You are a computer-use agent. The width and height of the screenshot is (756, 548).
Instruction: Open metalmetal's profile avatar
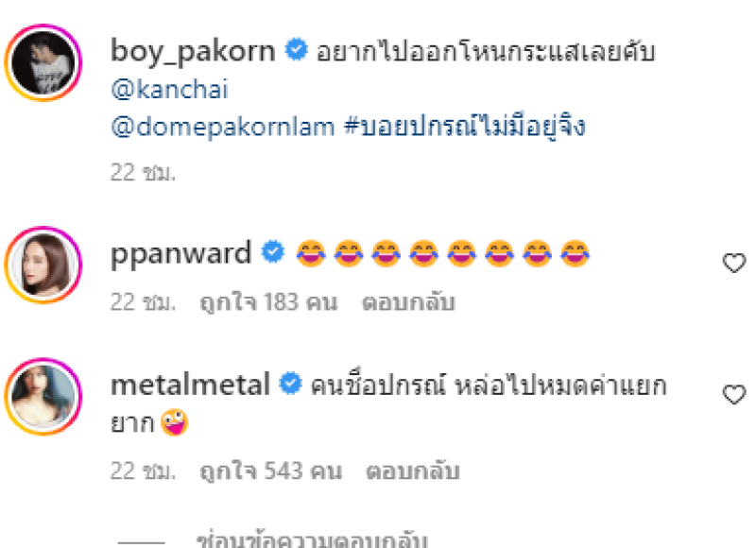tap(43, 396)
